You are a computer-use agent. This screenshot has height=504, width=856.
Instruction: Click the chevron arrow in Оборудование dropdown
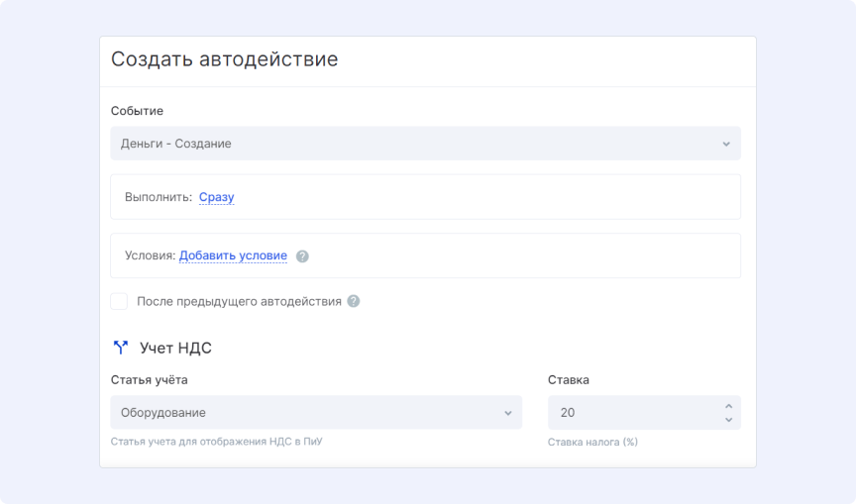point(507,412)
